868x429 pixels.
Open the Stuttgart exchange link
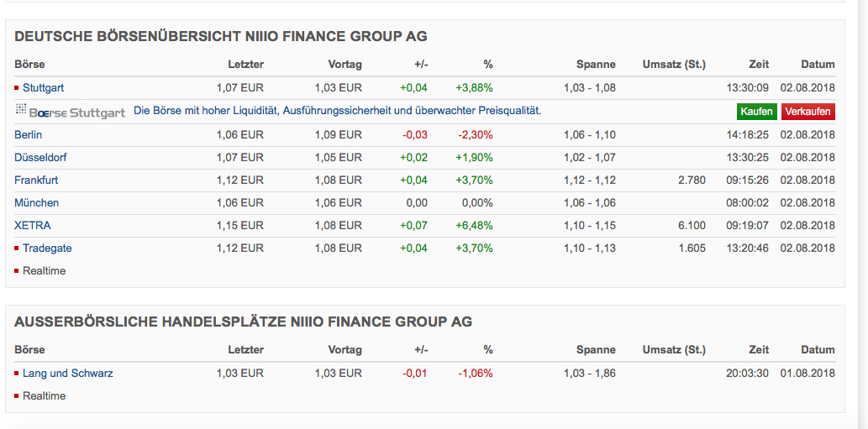tap(43, 87)
